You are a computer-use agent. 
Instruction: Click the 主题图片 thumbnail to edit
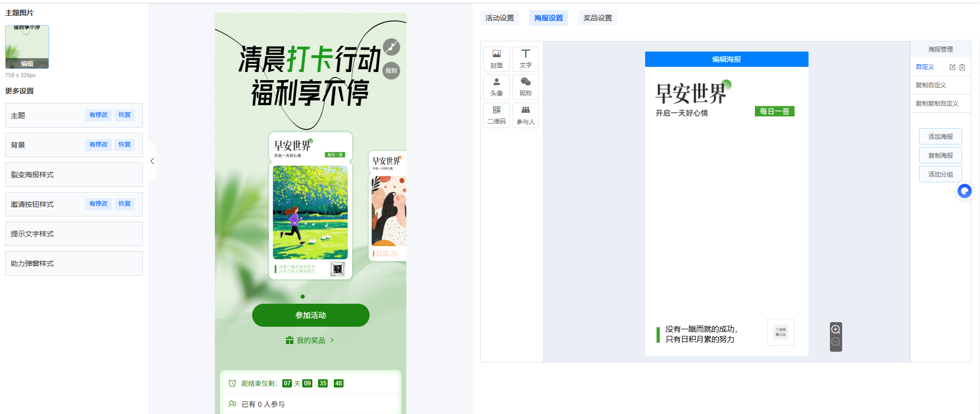tap(27, 47)
